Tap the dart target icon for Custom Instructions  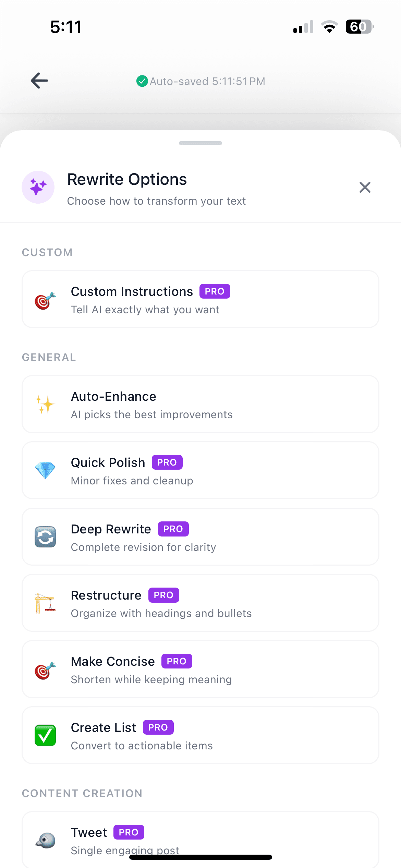[x=45, y=301]
